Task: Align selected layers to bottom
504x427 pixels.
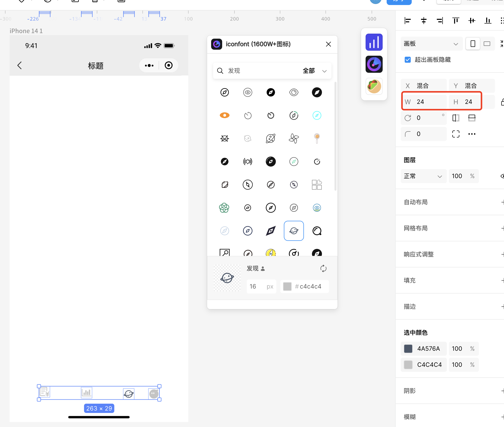Action: (488, 21)
